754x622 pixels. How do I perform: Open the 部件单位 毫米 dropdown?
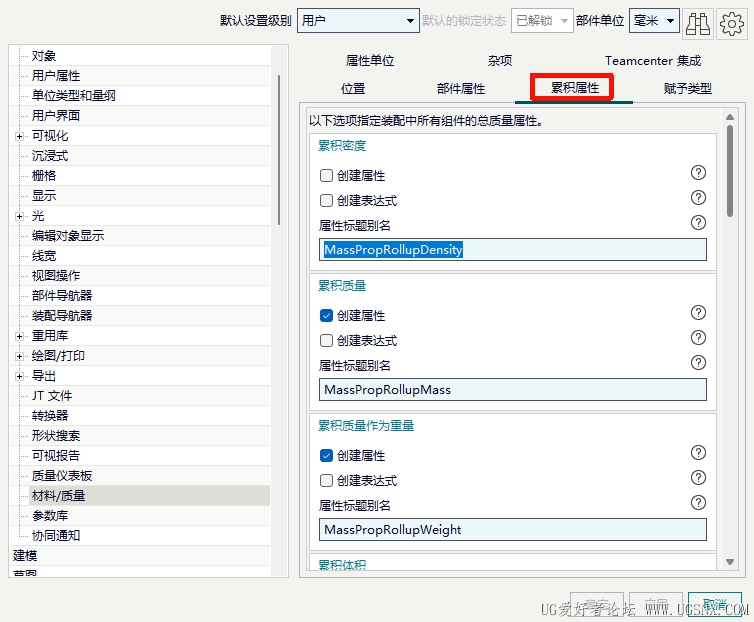654,21
